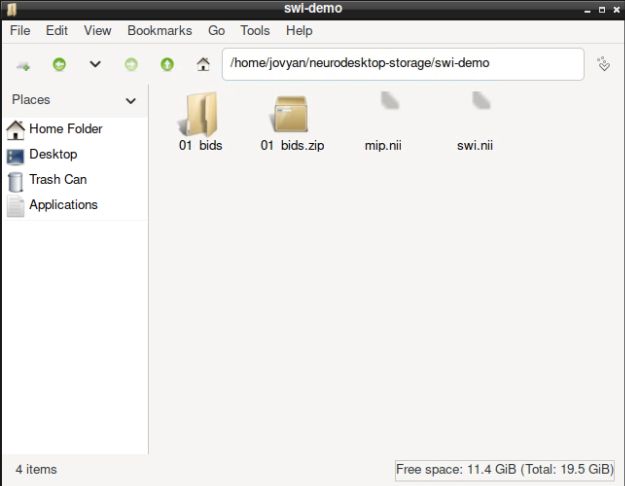Click the jump-to-path icon beside the address bar
The height and width of the screenshot is (486, 625).
coord(603,64)
